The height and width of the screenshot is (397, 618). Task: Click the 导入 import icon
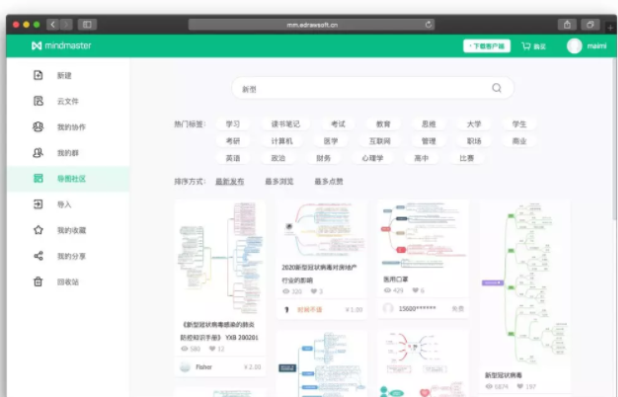tap(38, 204)
